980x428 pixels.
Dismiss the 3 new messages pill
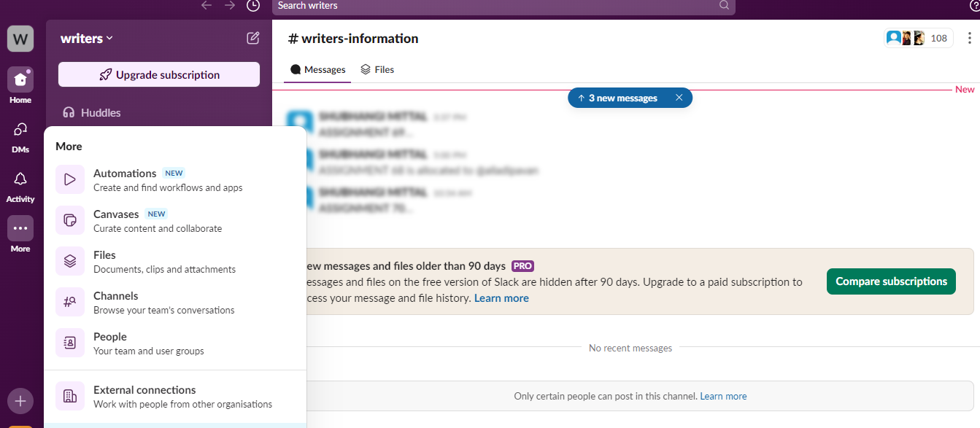tap(679, 98)
